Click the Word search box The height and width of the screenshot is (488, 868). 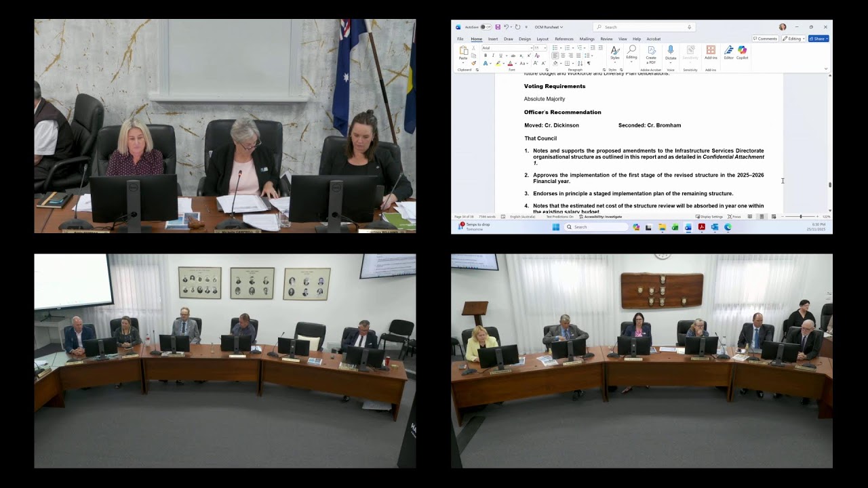pyautogui.click(x=644, y=27)
